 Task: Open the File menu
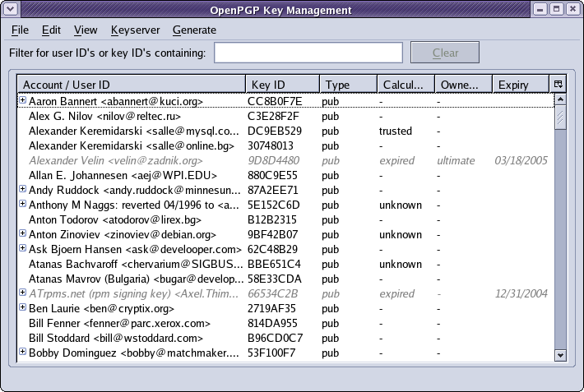(20, 30)
